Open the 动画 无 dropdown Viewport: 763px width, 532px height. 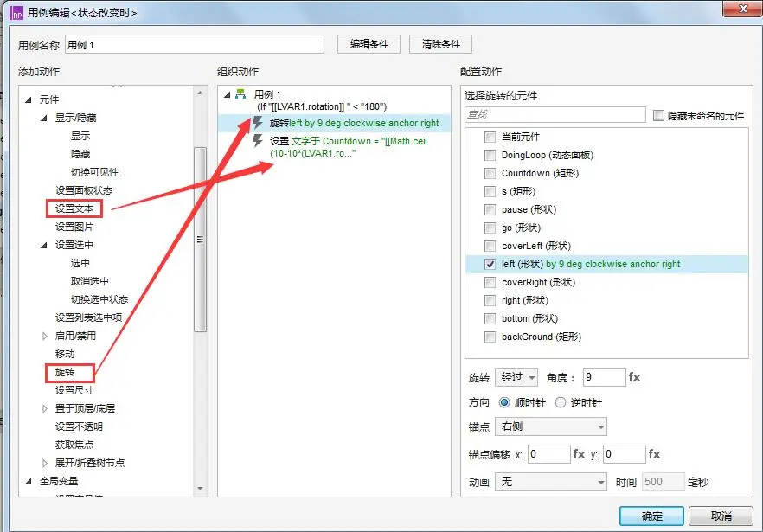[551, 482]
